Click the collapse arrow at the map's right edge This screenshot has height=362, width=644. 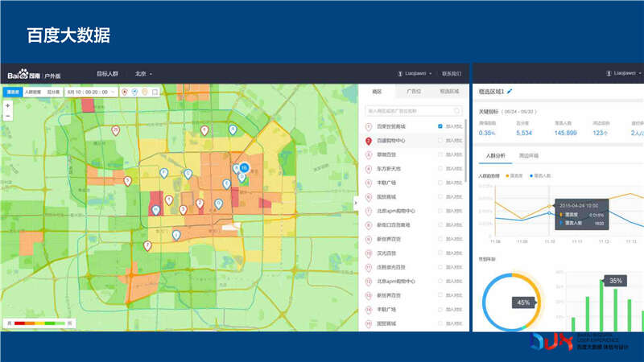click(x=356, y=203)
